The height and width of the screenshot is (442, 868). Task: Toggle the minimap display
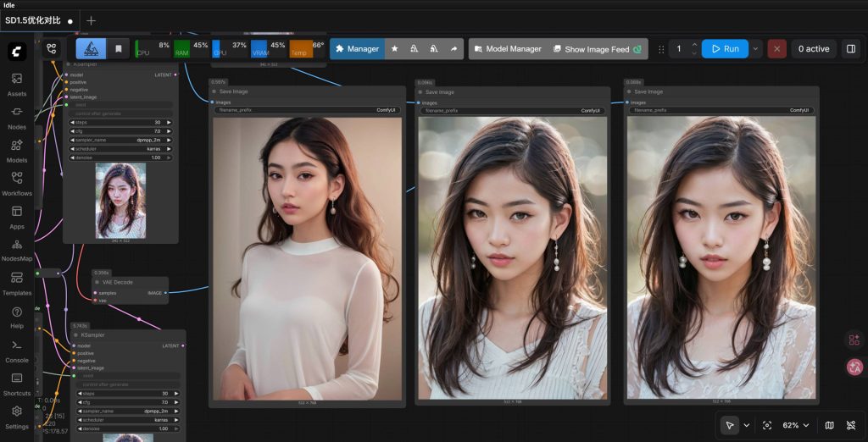829,425
